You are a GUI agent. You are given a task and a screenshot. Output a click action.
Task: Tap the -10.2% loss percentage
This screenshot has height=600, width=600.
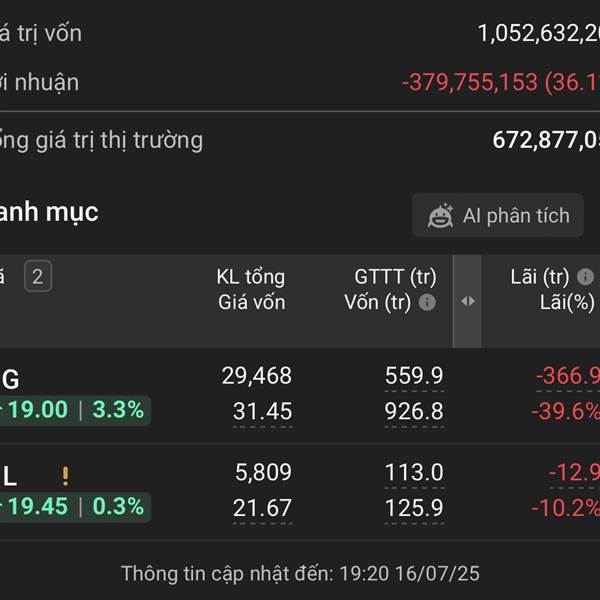566,508
